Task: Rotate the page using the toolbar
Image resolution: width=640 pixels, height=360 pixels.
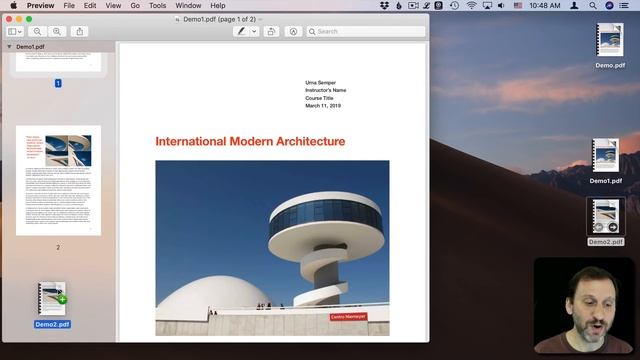Action: [271, 31]
